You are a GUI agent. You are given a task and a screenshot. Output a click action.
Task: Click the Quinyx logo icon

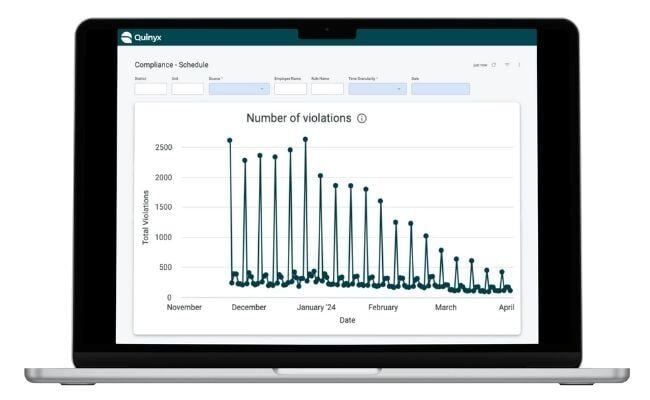[x=126, y=37]
